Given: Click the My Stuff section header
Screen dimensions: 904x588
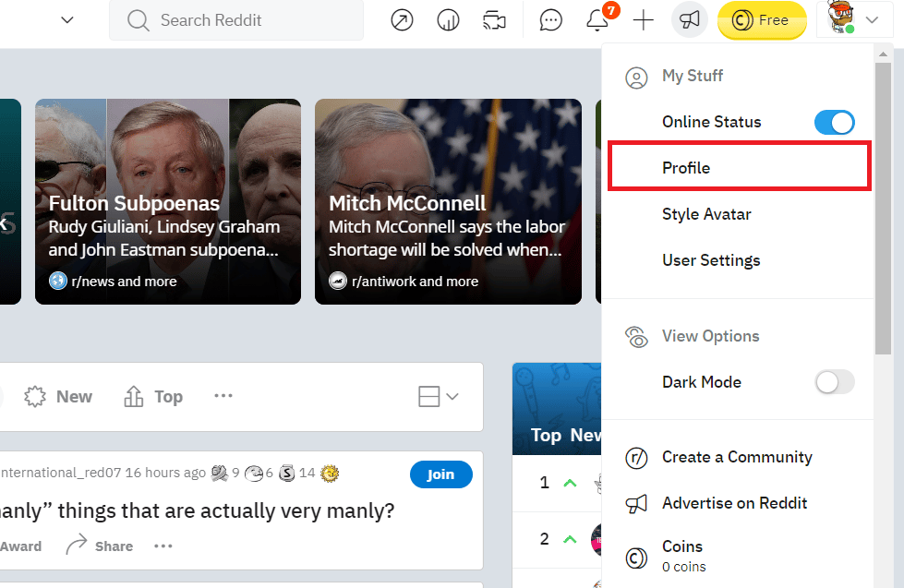Looking at the screenshot, I should point(693,76).
